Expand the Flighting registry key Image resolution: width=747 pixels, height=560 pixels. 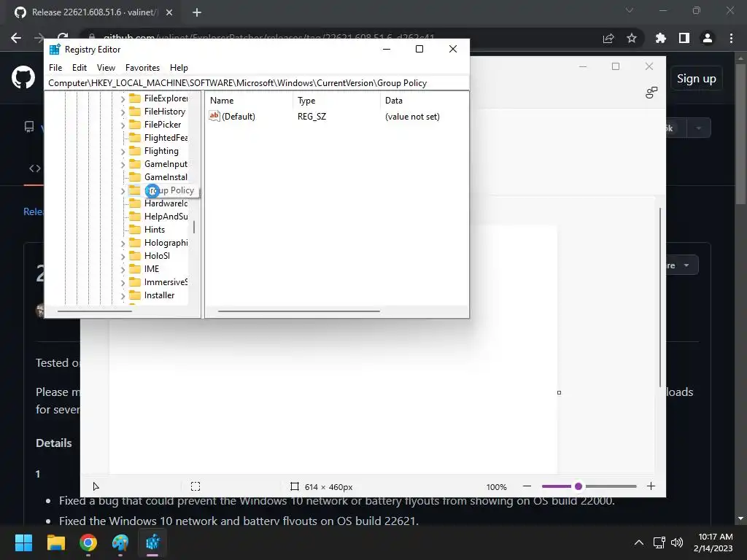click(123, 152)
